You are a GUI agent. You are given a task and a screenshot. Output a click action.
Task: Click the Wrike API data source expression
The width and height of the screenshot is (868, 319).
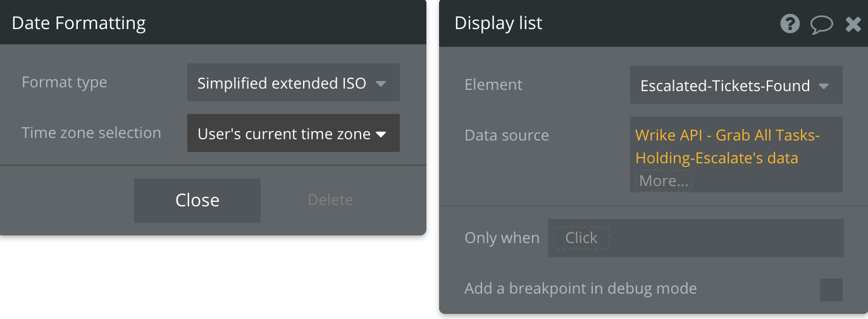[x=728, y=146]
